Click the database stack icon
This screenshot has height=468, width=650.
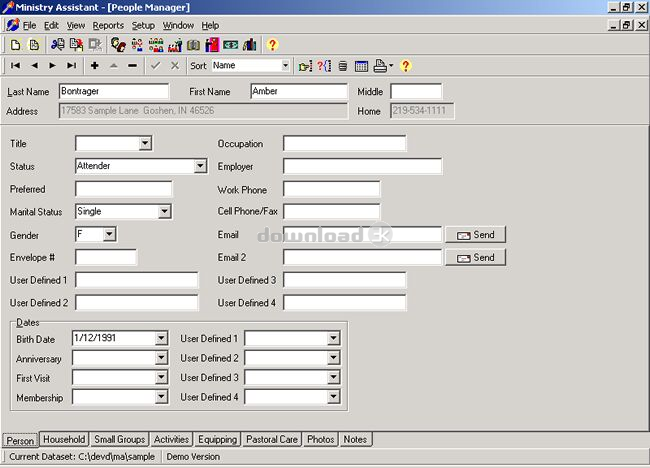point(343,66)
